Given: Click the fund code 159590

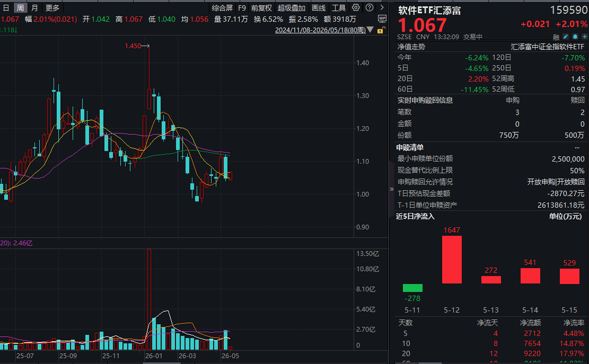Looking at the screenshot, I should (x=569, y=10).
